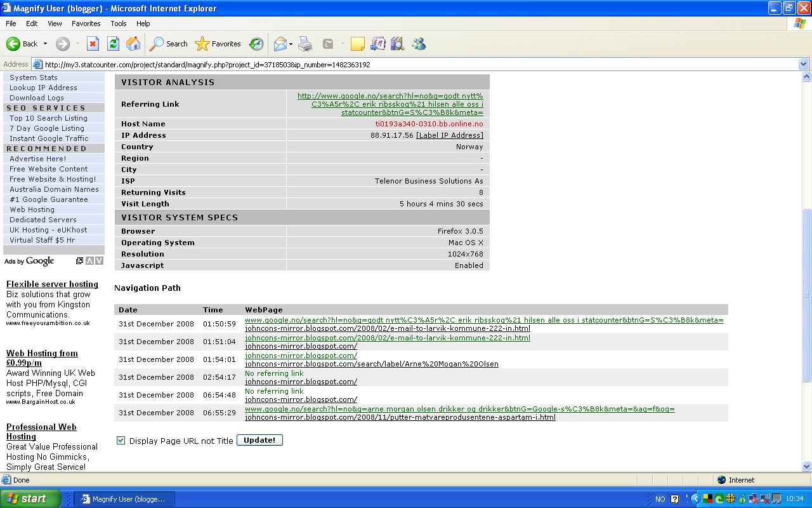Viewport: 812px width, 508px height.
Task: Show previous ads with the up arrow
Action: 89,261
